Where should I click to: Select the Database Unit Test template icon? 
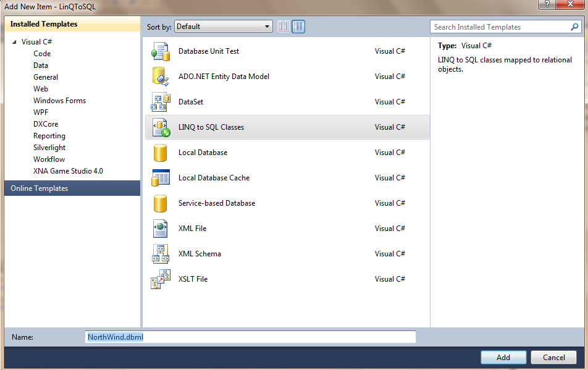[161, 51]
